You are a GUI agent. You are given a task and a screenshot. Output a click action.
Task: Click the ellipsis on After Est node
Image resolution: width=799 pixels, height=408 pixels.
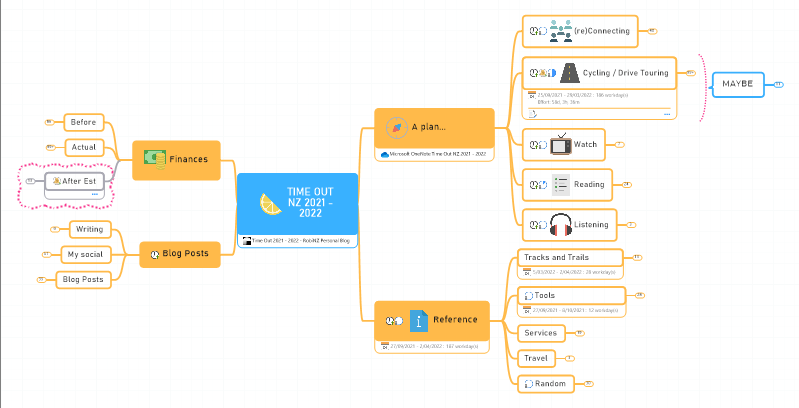pyautogui.click(x=94, y=194)
